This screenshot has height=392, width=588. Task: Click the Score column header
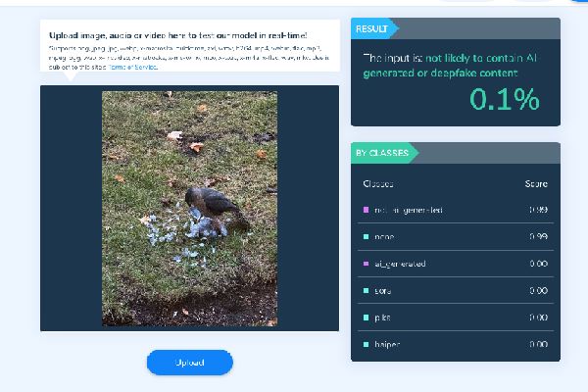coord(536,184)
